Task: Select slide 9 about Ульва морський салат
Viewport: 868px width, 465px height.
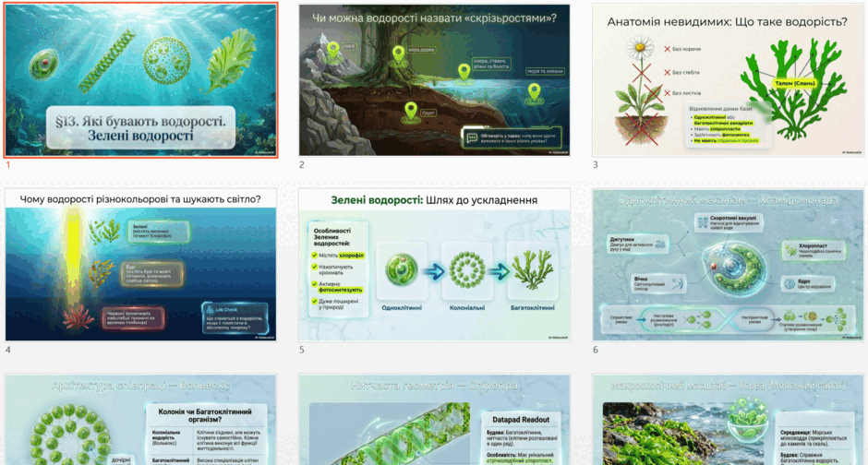Action: point(728,420)
